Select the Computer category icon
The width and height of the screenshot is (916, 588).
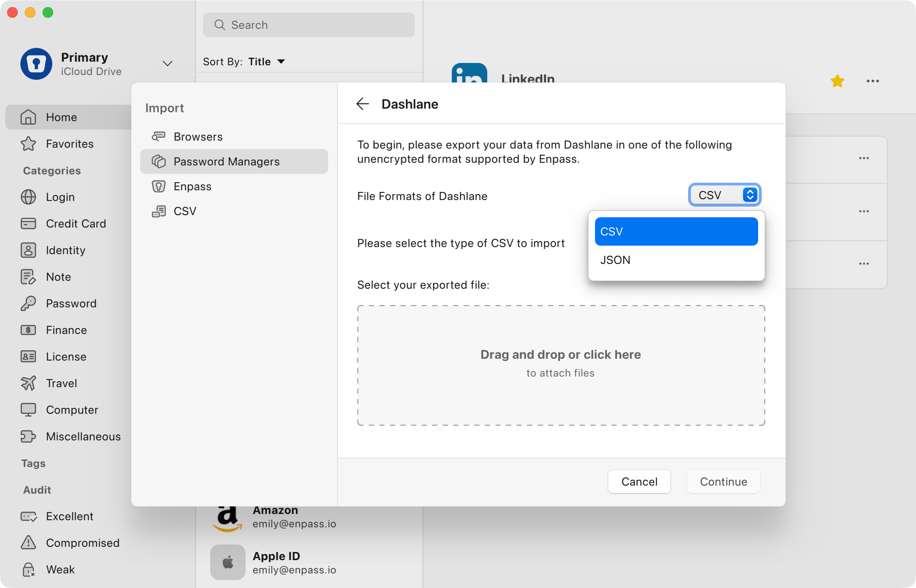pyautogui.click(x=28, y=410)
